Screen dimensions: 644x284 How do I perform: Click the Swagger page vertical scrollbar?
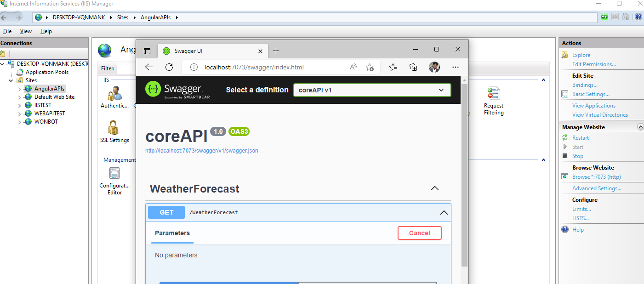pyautogui.click(x=464, y=175)
